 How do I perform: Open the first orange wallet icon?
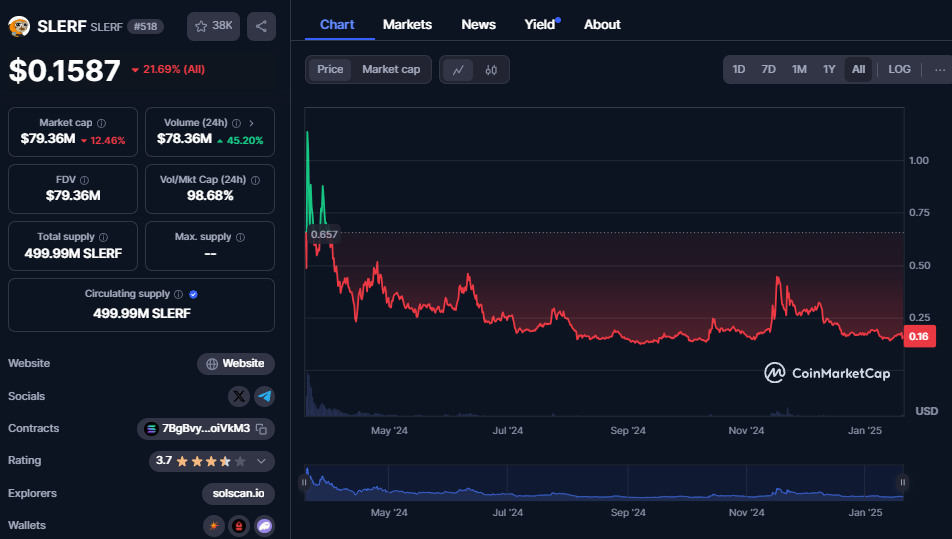pos(214,526)
